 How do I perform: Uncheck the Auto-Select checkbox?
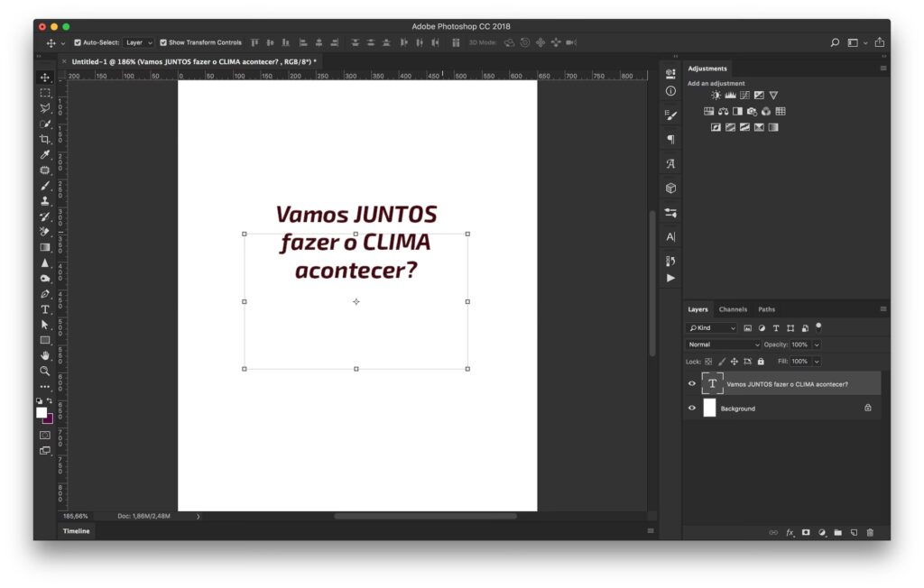(78, 42)
